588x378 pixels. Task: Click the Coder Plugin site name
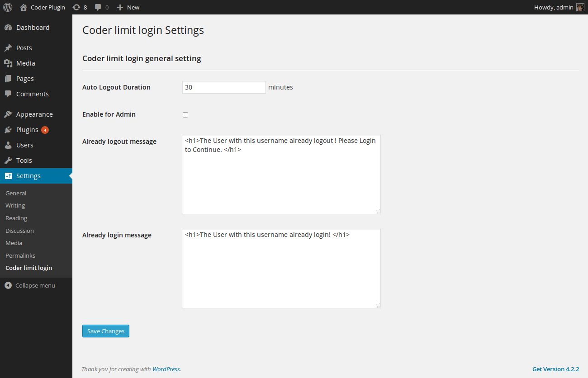coord(48,7)
